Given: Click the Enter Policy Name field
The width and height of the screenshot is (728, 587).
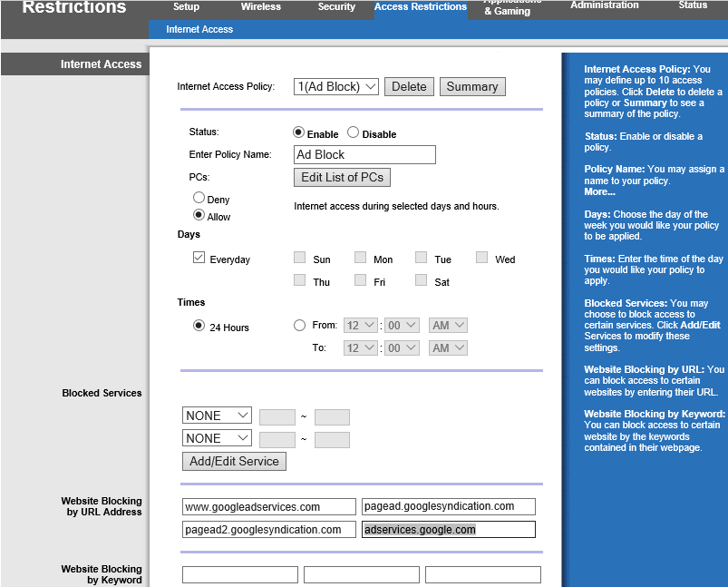Looking at the screenshot, I should point(365,155).
